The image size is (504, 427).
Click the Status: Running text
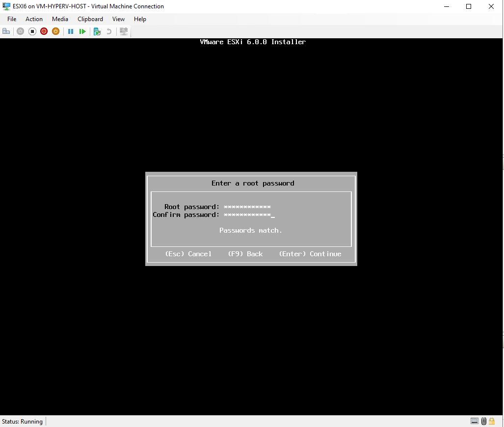point(22,422)
